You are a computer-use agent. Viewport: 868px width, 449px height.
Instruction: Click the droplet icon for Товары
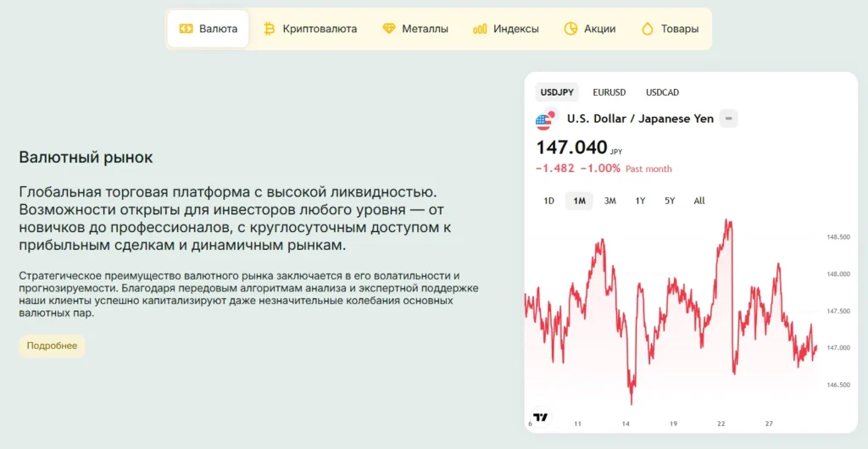click(x=648, y=29)
